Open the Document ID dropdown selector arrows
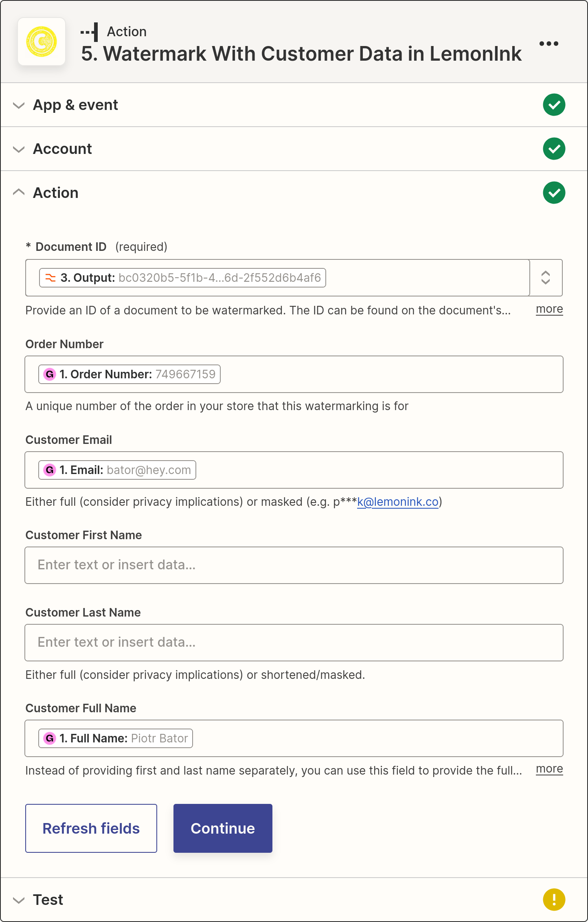 click(x=546, y=278)
